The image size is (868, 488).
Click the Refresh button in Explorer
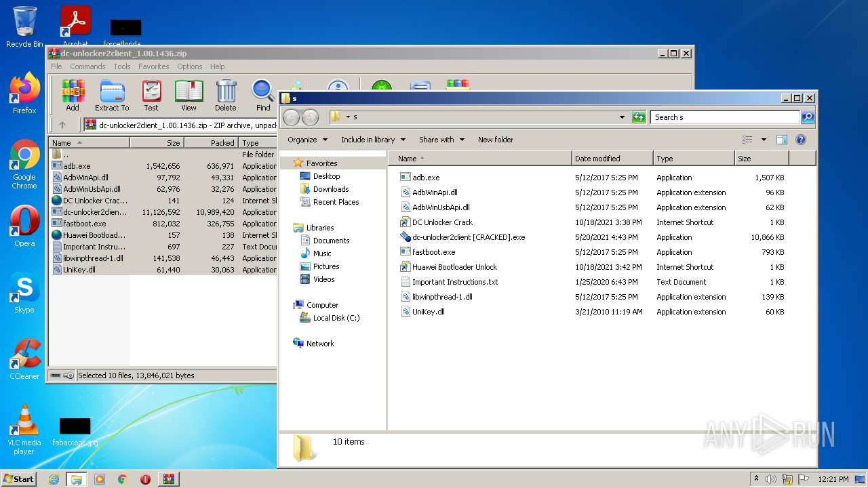pyautogui.click(x=639, y=117)
